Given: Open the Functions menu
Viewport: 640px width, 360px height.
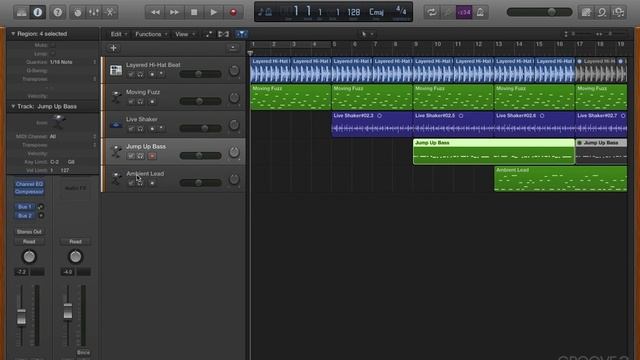Looking at the screenshot, I should pyautogui.click(x=151, y=34).
